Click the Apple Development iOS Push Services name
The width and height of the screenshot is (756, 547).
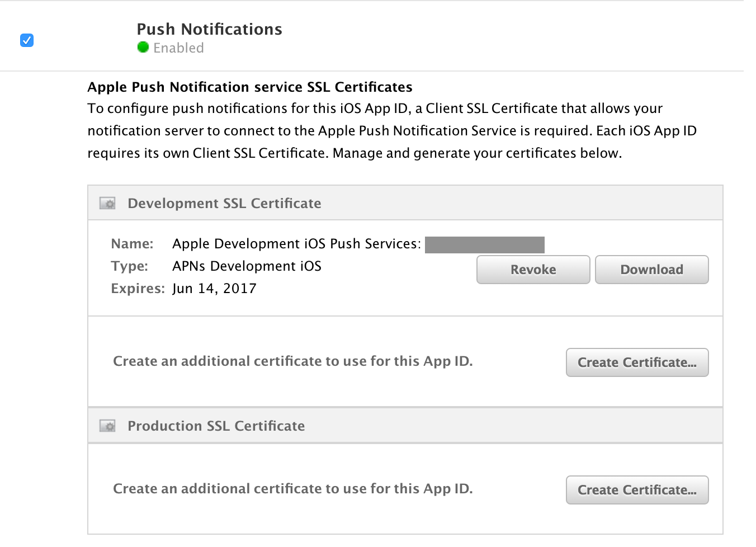[x=296, y=244]
